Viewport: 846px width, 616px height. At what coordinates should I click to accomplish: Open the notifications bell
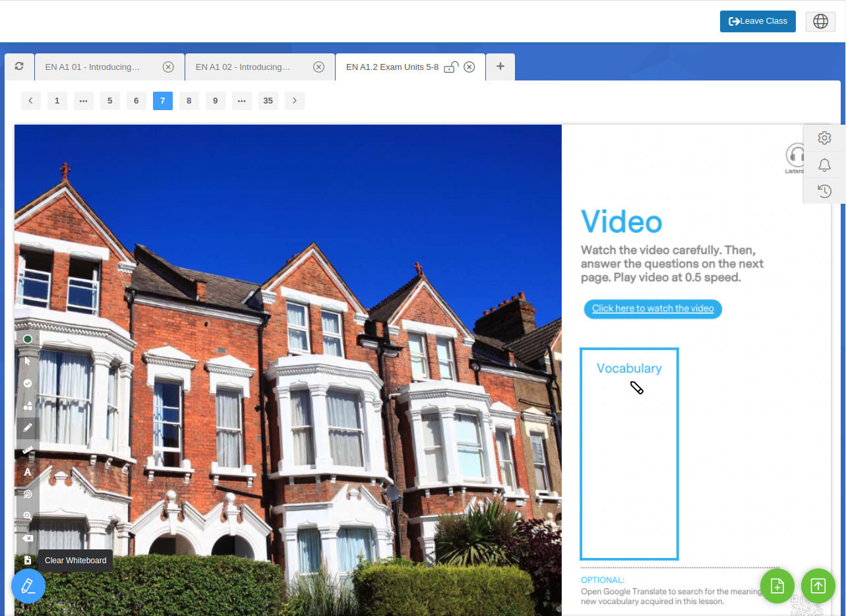824,164
